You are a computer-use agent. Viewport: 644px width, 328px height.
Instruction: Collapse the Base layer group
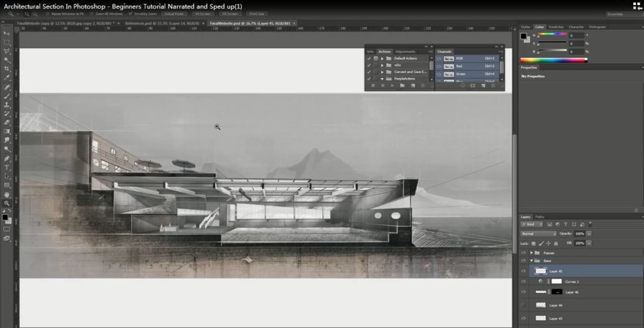click(532, 261)
